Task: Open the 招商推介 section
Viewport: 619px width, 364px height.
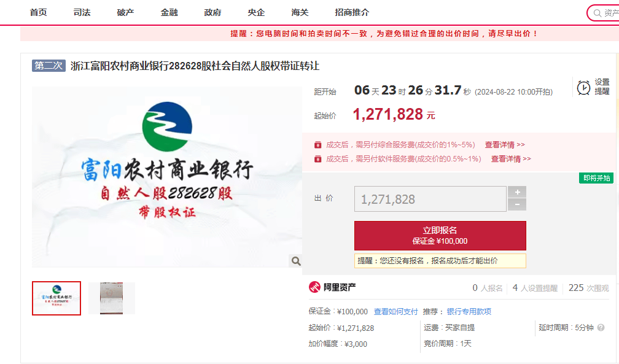Action: [351, 12]
